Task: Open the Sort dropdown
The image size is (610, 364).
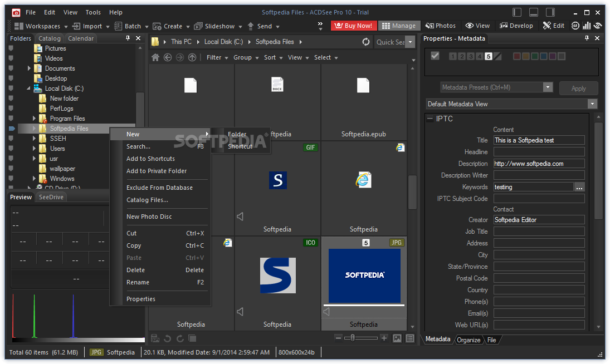Action: tap(273, 57)
